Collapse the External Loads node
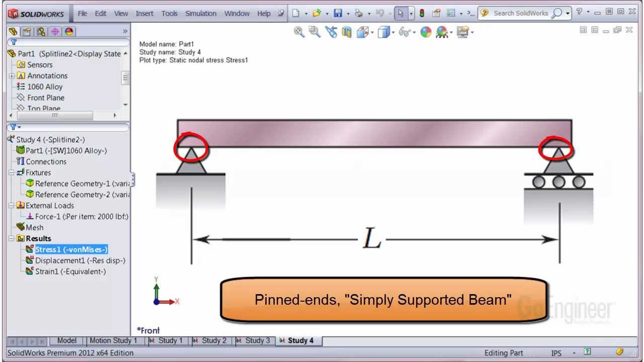 12,206
